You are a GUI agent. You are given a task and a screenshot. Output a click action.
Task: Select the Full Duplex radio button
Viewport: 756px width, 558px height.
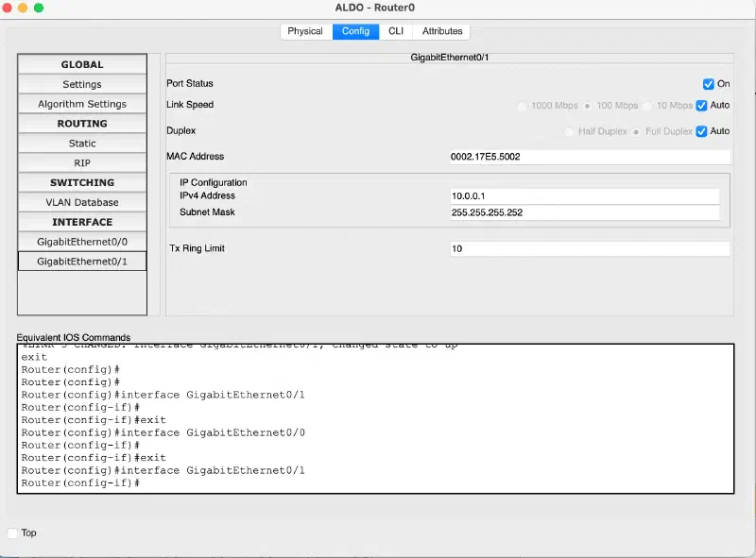click(636, 131)
